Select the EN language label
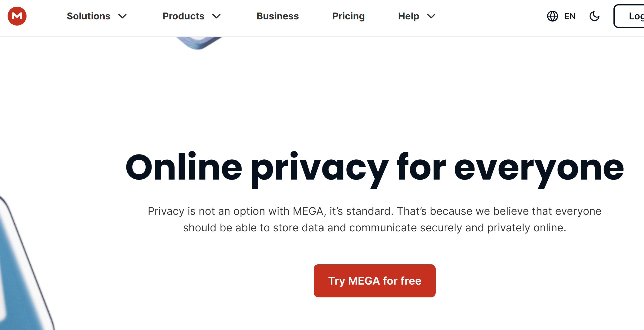Image resolution: width=644 pixels, height=330 pixels. [570, 16]
